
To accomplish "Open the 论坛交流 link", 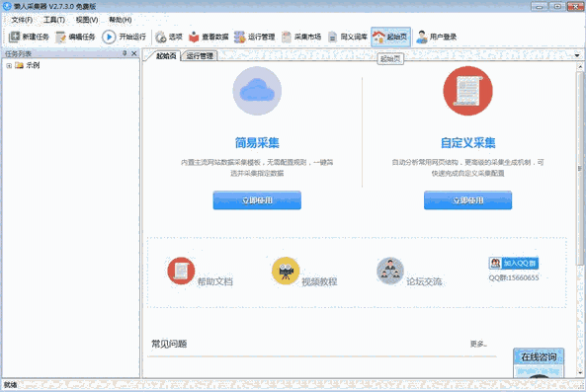I will pos(424,281).
